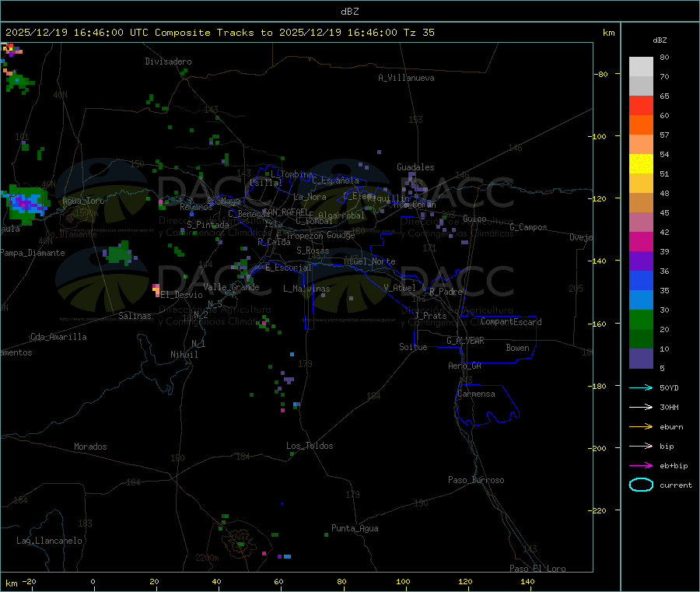Pick the violet 10 dBZ legend swatch
The image size is (700, 592).
click(641, 359)
